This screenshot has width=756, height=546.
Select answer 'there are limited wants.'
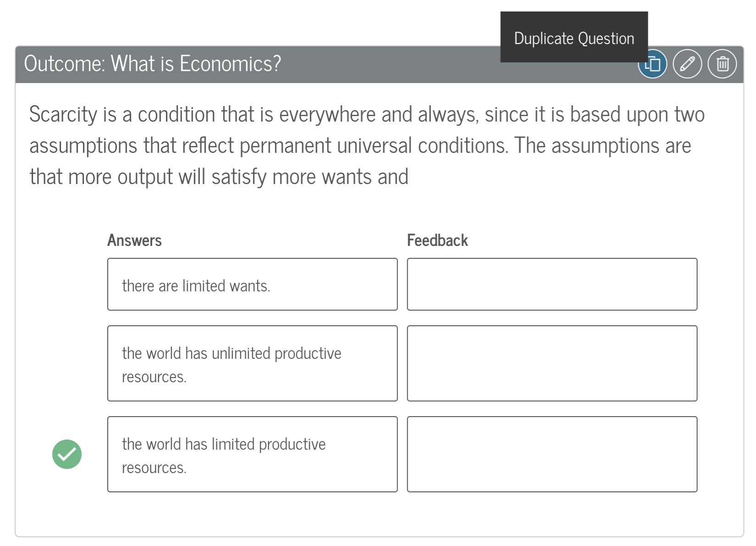coord(253,284)
